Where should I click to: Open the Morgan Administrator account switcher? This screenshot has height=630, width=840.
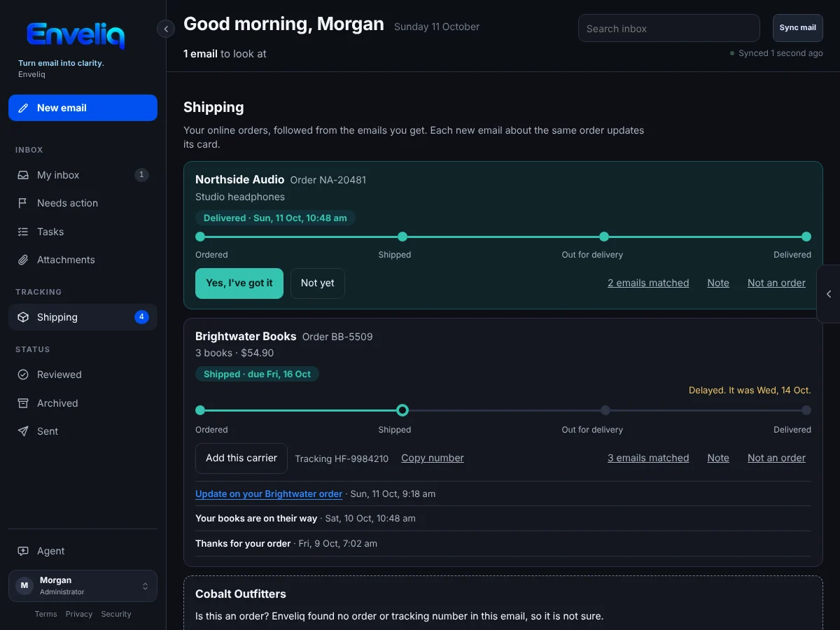[x=83, y=586]
